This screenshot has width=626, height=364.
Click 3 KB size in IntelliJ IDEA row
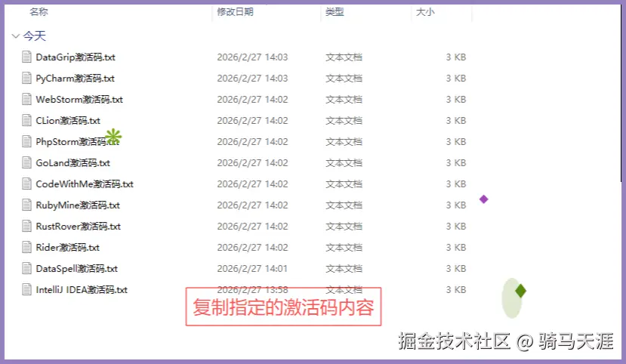[456, 290]
